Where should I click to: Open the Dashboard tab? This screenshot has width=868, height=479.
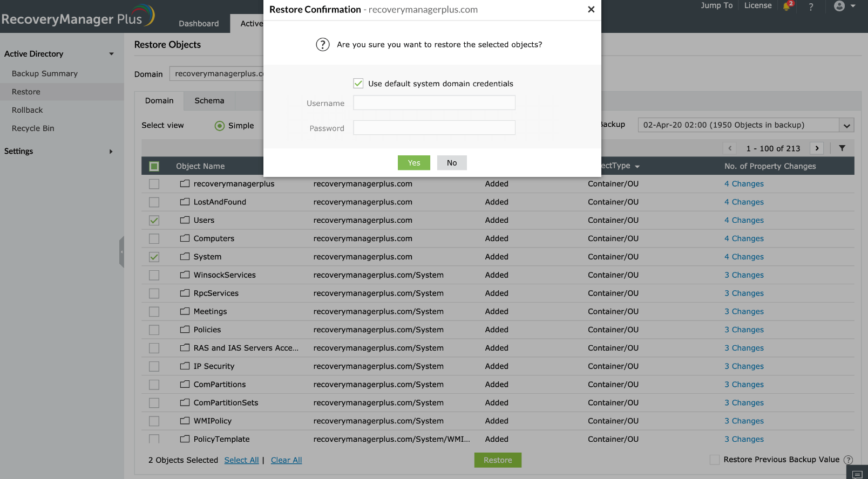(x=199, y=24)
